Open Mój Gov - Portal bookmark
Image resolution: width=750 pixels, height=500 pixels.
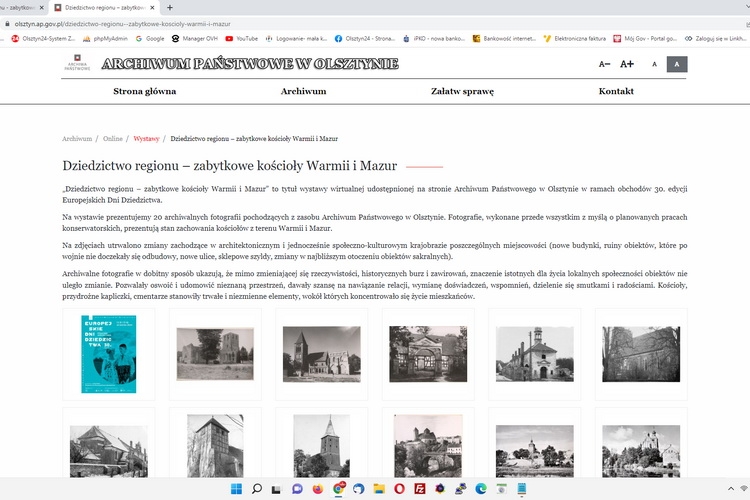pos(645,39)
